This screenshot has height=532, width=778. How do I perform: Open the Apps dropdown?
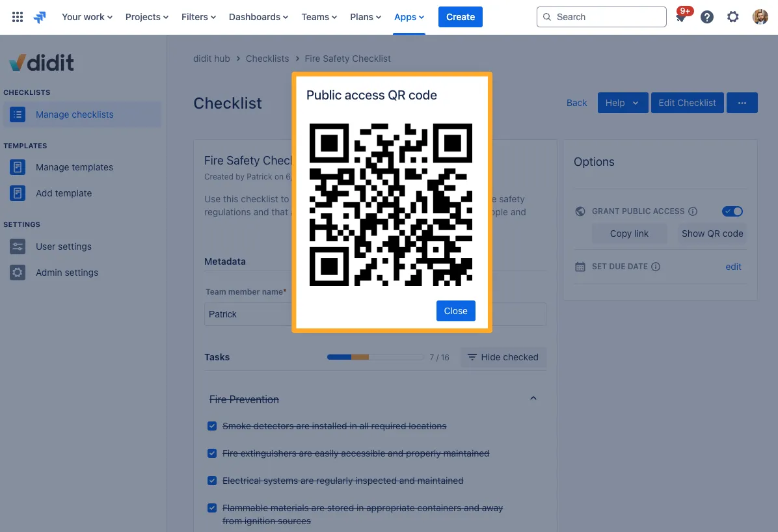[x=409, y=17]
